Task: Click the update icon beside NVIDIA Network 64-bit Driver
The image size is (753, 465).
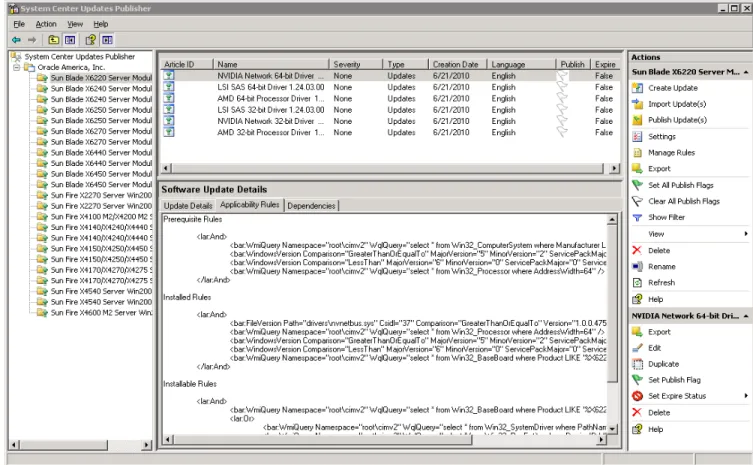Action: coord(169,75)
